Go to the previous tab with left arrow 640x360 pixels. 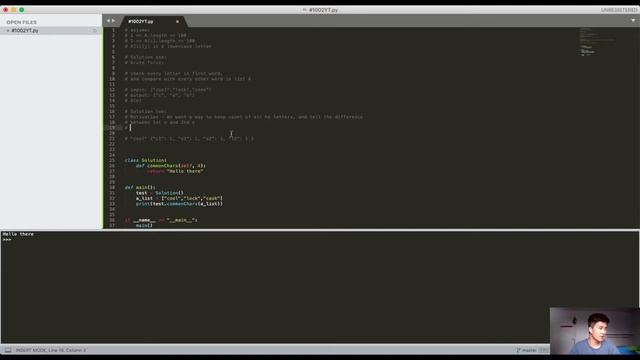[x=108, y=20]
